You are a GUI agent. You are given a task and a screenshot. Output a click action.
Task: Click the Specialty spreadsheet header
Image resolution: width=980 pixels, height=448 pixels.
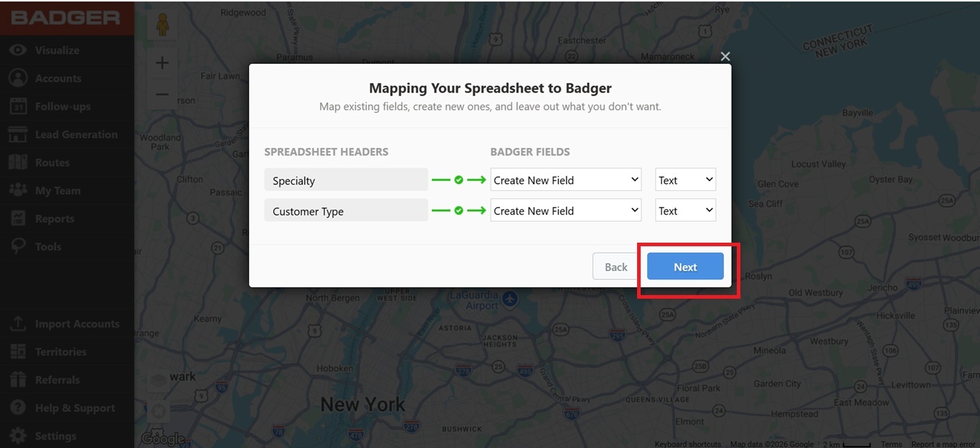point(346,180)
